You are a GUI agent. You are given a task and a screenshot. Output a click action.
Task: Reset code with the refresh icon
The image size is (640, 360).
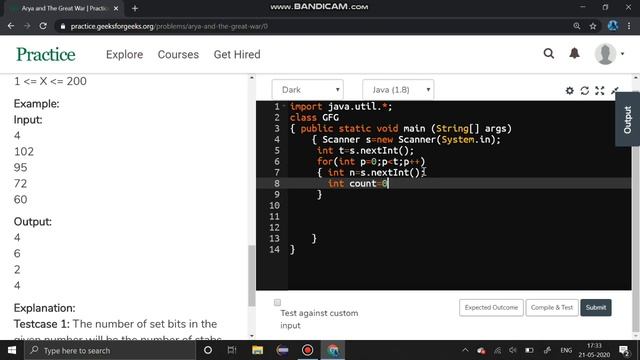(x=584, y=91)
